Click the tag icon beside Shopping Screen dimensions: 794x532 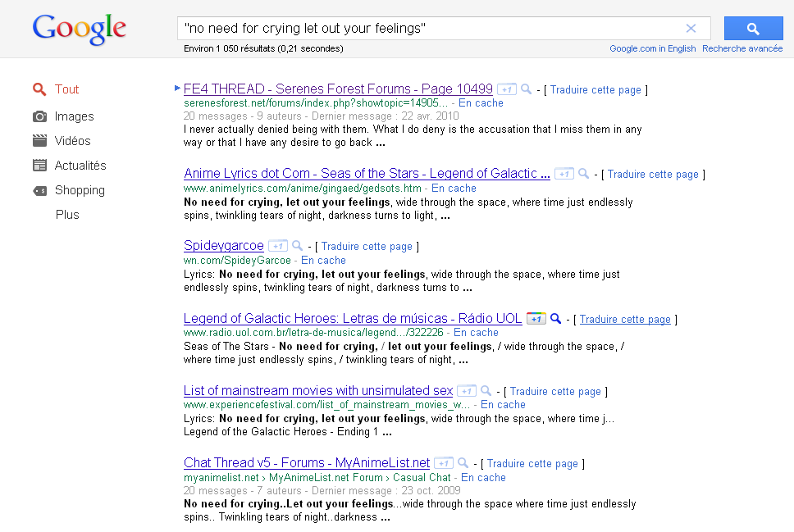tap(39, 191)
